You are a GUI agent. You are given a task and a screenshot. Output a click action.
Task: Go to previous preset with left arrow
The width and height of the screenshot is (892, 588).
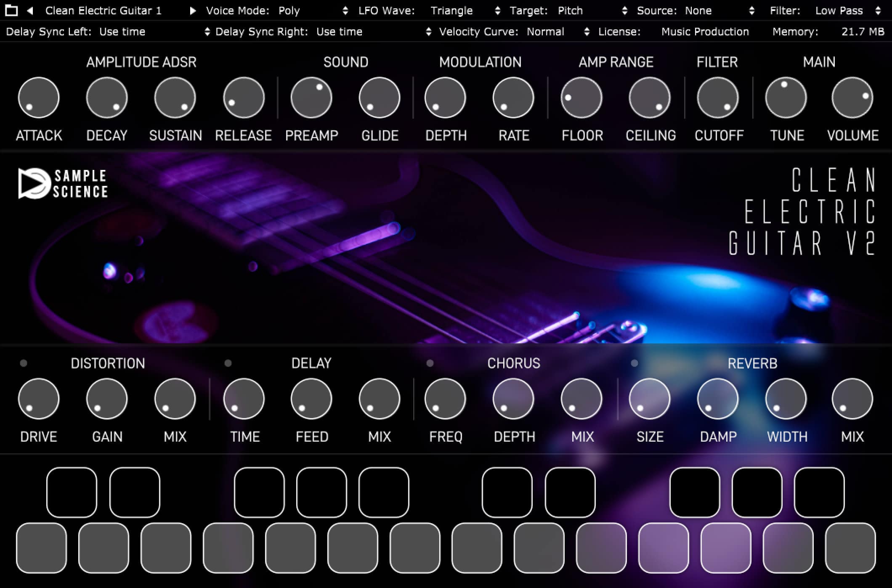tap(30, 11)
